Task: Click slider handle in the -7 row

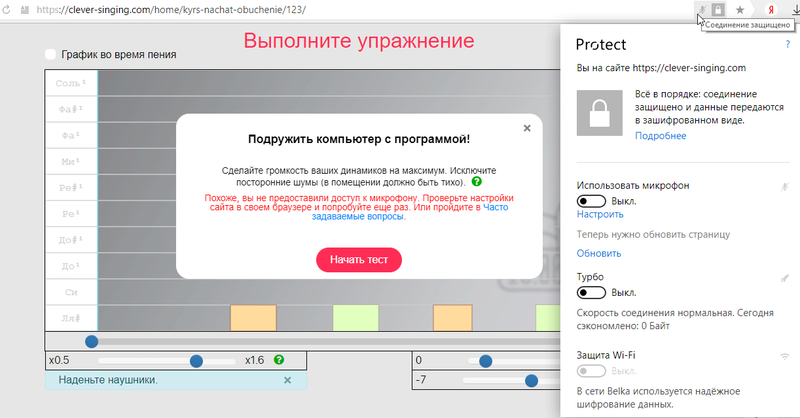Action: [531, 381]
